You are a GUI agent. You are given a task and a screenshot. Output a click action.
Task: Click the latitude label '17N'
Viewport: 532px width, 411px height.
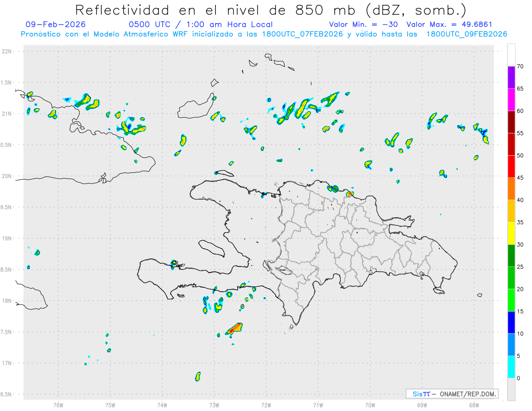point(7,363)
